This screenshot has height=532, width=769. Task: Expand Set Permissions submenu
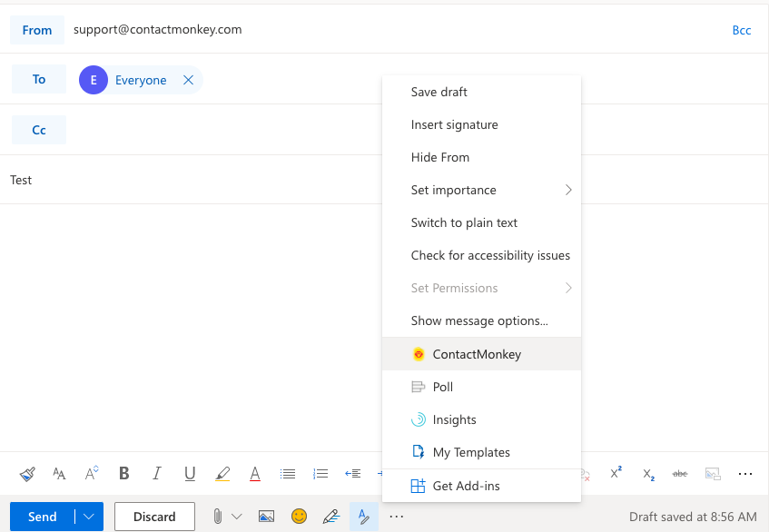coord(481,288)
